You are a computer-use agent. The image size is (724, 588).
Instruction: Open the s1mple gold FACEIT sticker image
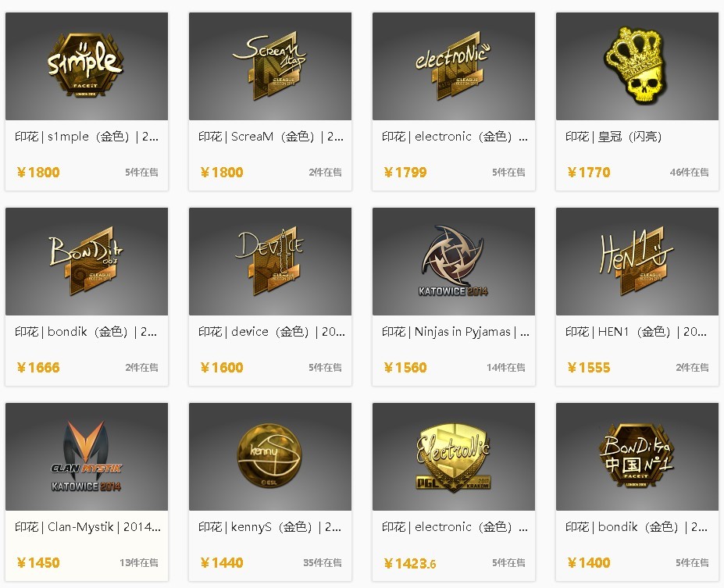point(86,65)
